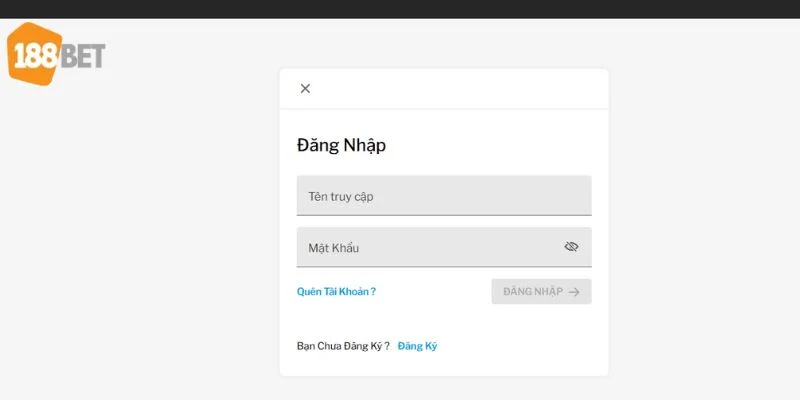The height and width of the screenshot is (400, 800).
Task: Click the 188BET logo
Action: pos(56,53)
